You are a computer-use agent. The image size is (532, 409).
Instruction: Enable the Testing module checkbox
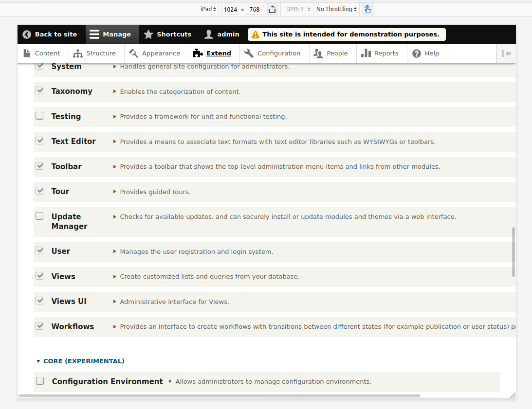(39, 116)
